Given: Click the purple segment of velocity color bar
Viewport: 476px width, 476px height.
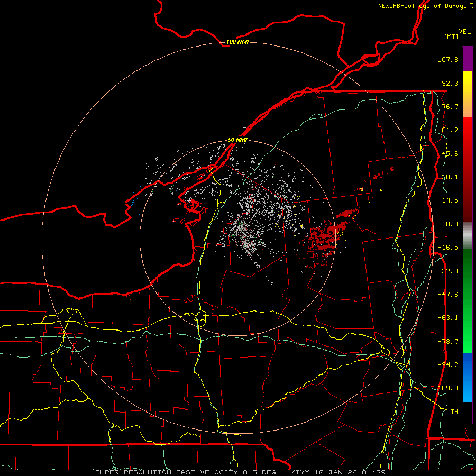Looking at the screenshot, I should 467,59.
